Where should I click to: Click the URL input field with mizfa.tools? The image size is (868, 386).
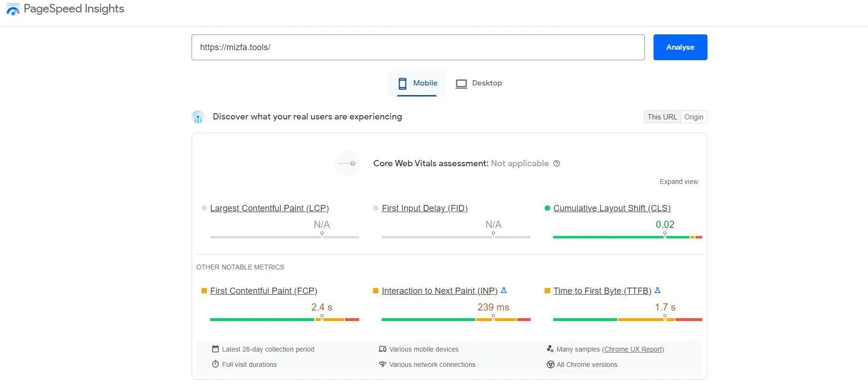[418, 47]
